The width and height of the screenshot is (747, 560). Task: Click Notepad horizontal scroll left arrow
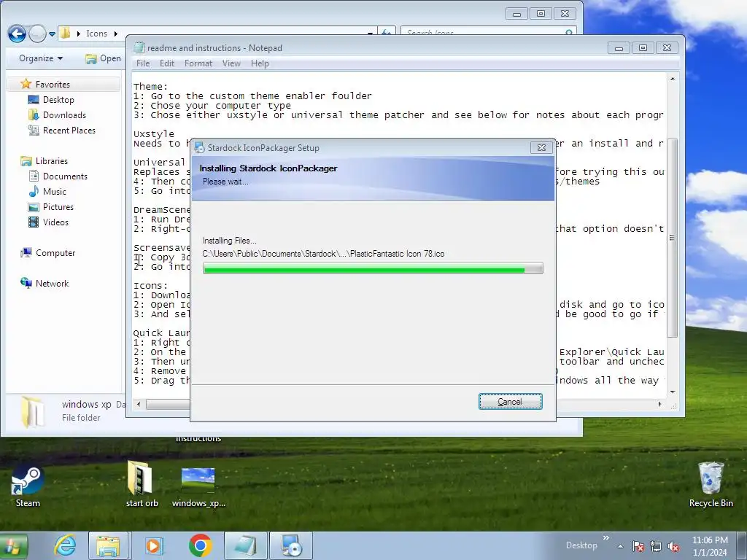click(x=139, y=404)
